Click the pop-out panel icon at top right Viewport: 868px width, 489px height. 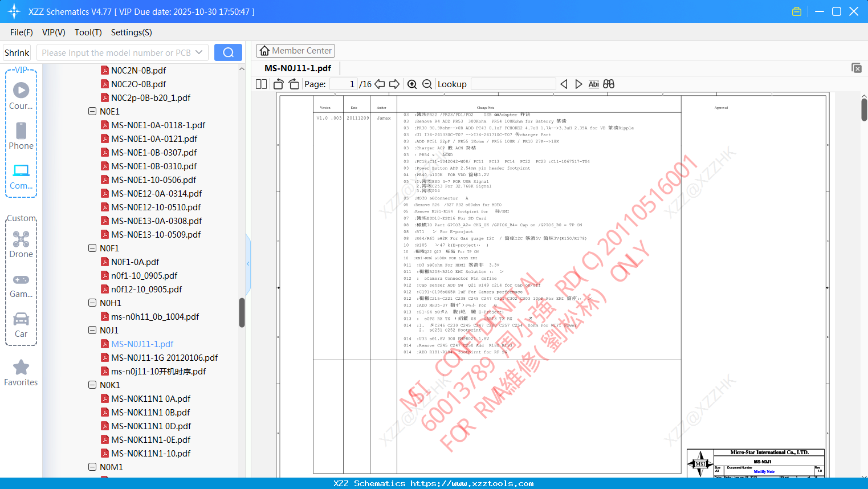857,68
